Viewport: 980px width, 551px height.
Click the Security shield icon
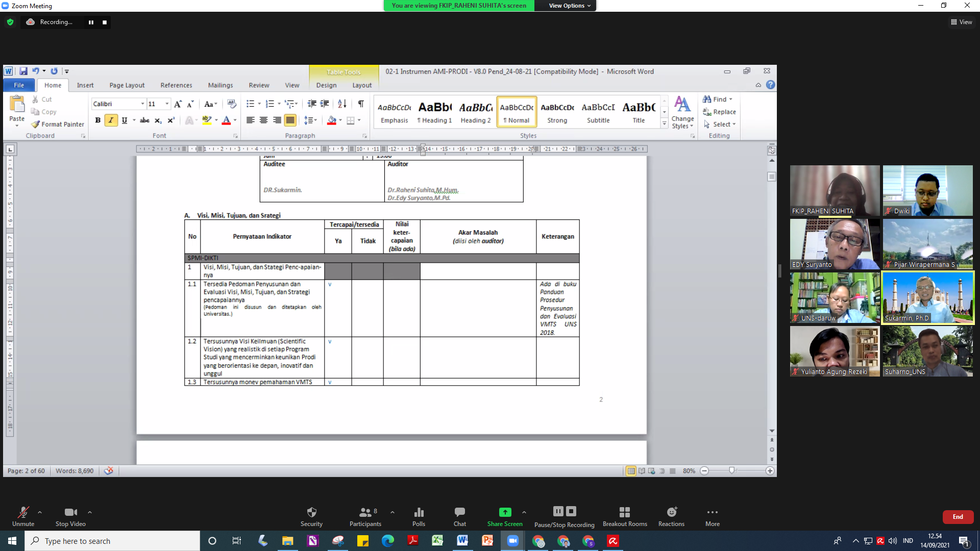(311, 512)
